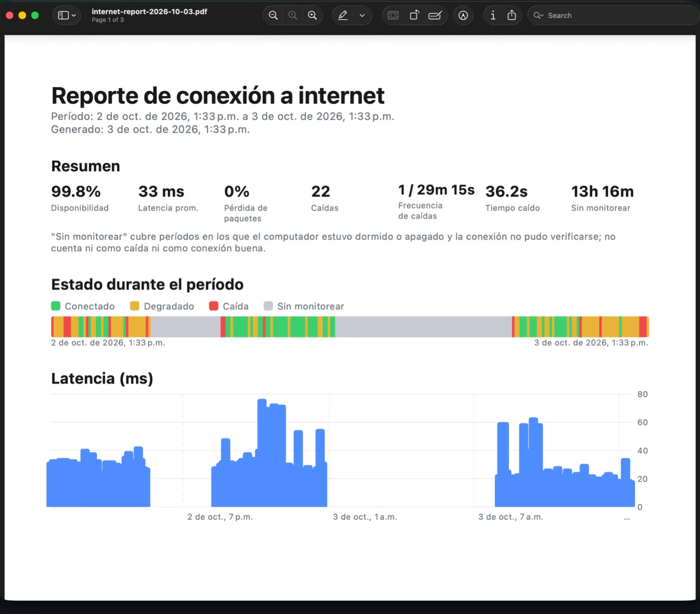Click the 'Generado: 3 de oct. de 2026' line
This screenshot has width=700, height=614.
pos(150,130)
